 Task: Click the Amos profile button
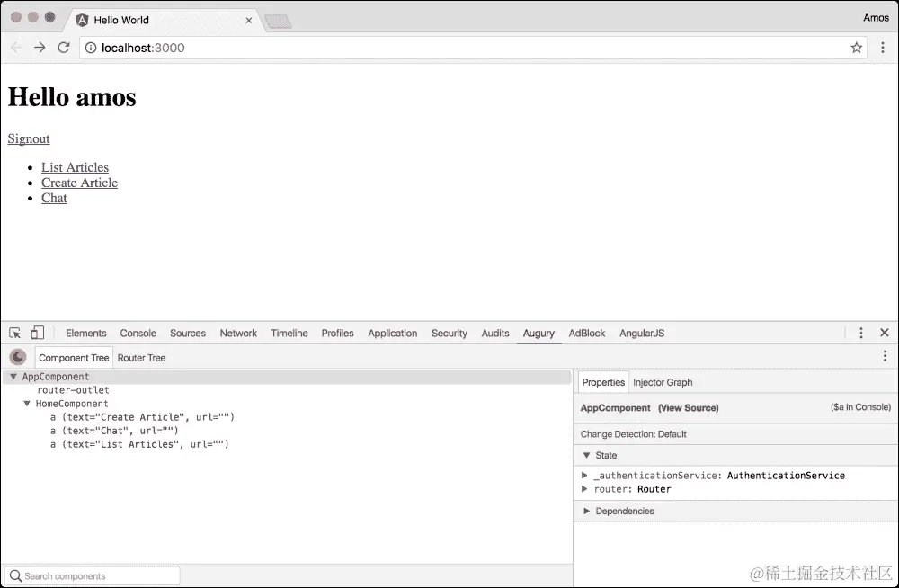[876, 18]
